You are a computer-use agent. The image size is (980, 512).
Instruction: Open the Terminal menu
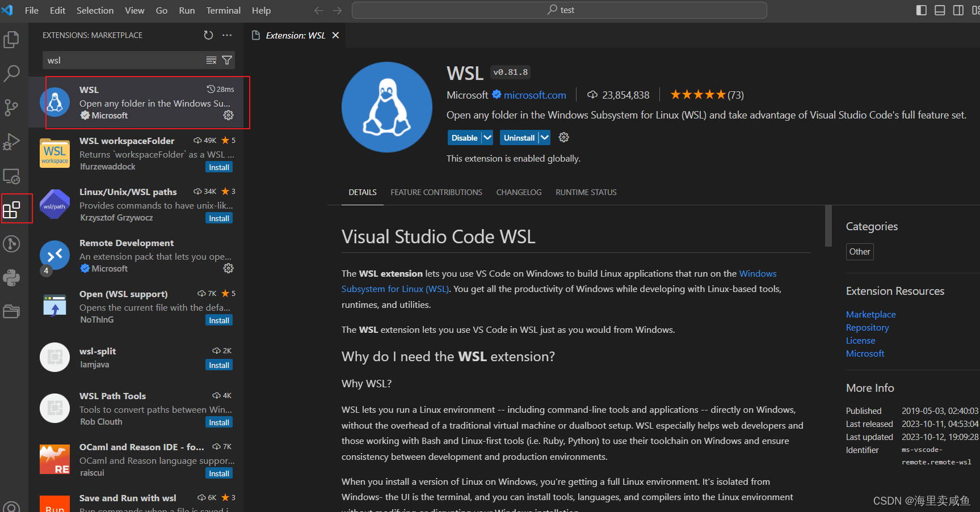coord(223,10)
